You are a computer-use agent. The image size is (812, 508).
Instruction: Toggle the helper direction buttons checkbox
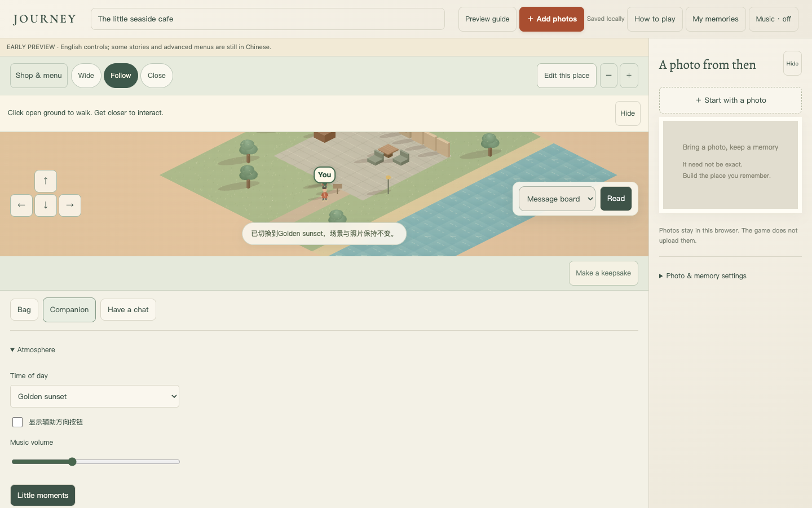point(17,422)
